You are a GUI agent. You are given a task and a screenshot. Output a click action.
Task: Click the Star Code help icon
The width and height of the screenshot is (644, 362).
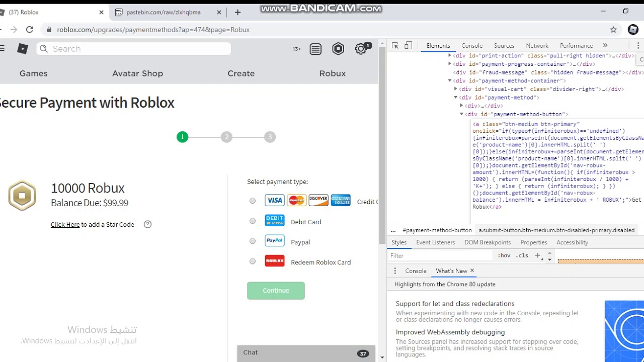(147, 224)
